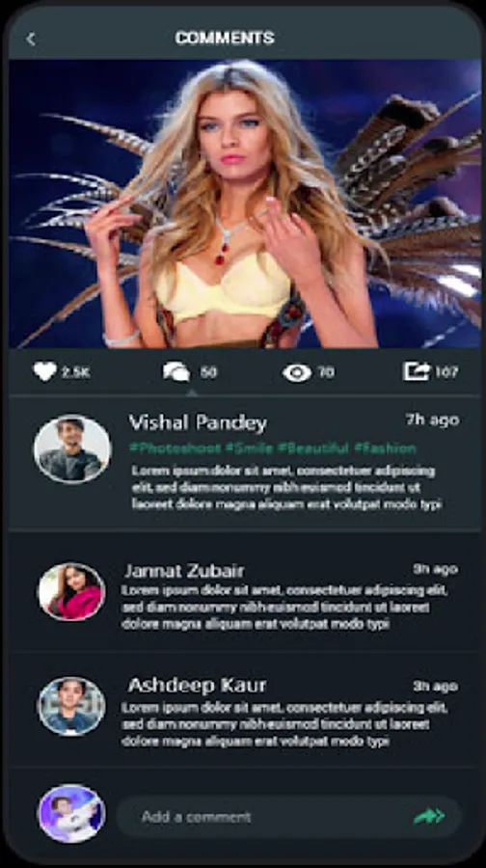The width and height of the screenshot is (486, 868).
Task: Open Jannat Zubair's profile avatar
Action: tap(71, 591)
